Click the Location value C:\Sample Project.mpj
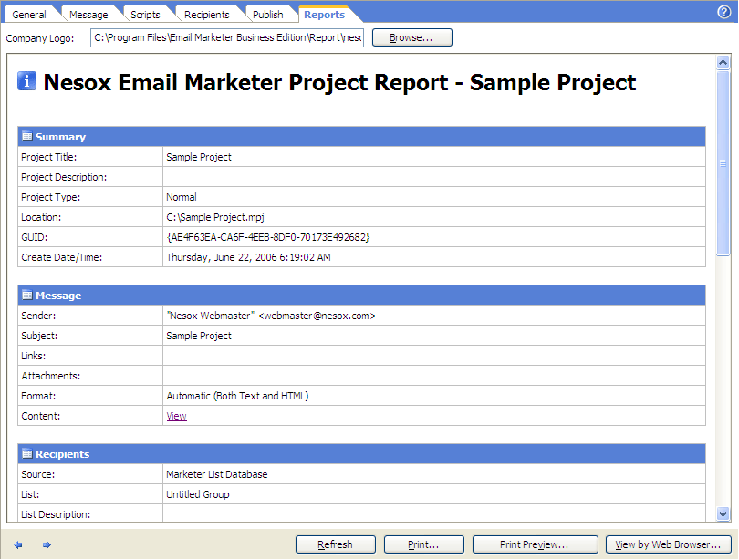Image resolution: width=739 pixels, height=560 pixels. coord(215,217)
